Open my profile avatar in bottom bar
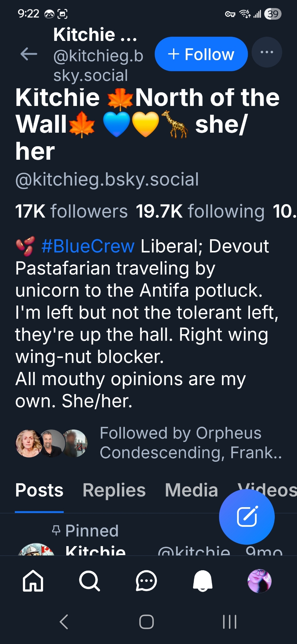 pos(259,581)
